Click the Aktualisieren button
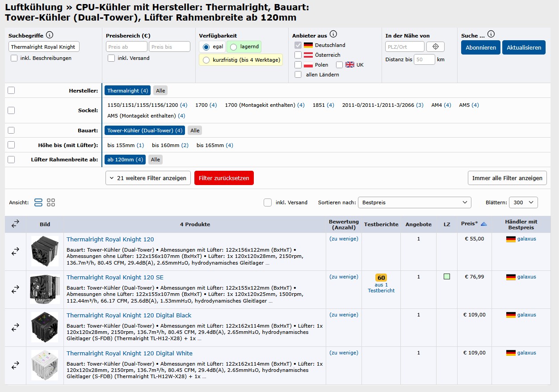Screen dimensions: 559x392 (x=524, y=47)
